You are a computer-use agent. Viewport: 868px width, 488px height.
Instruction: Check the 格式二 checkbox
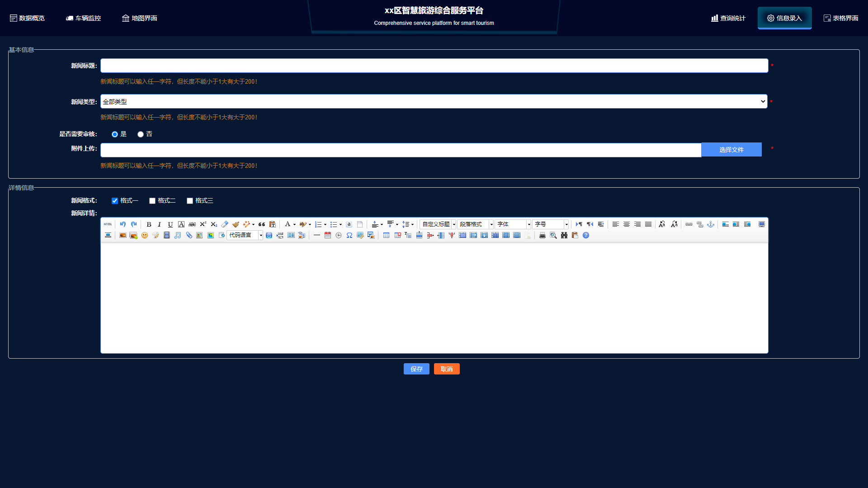[x=152, y=201]
